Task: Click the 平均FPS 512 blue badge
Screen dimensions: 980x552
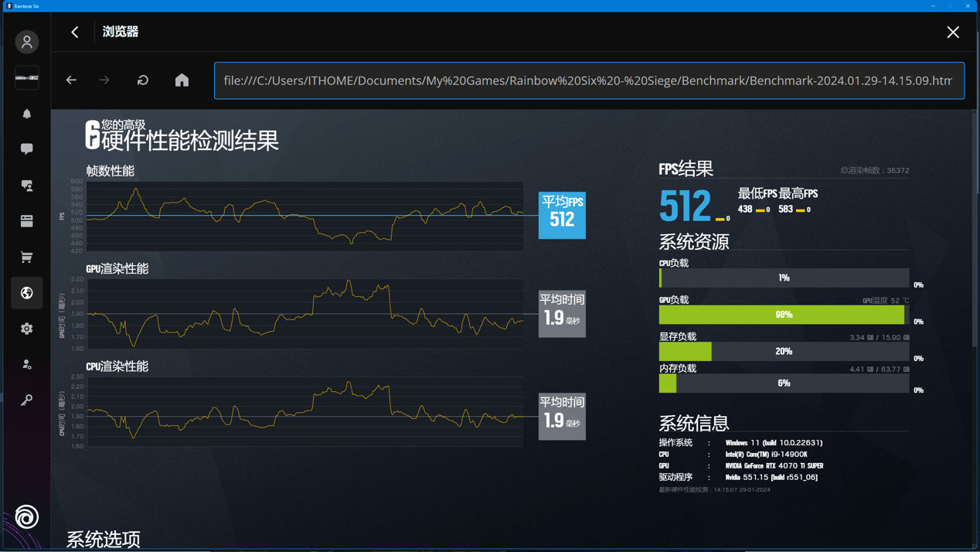Action: pyautogui.click(x=562, y=215)
